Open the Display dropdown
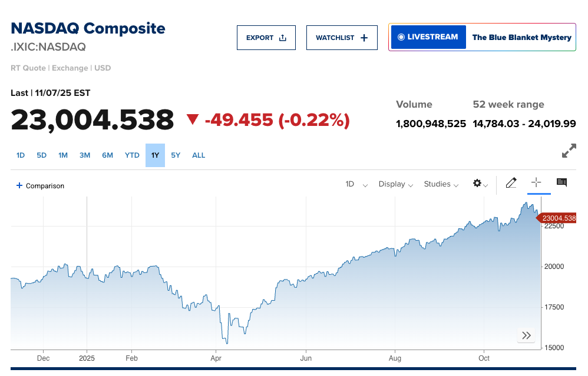The image size is (588, 376). 395,184
